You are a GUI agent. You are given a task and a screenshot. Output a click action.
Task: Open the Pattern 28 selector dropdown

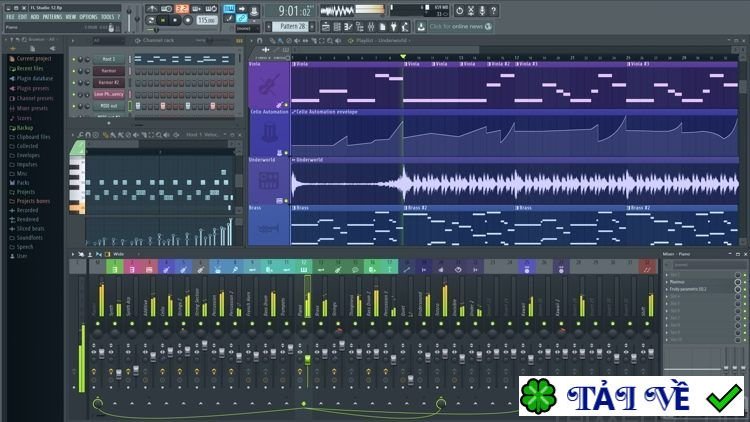coord(291,26)
